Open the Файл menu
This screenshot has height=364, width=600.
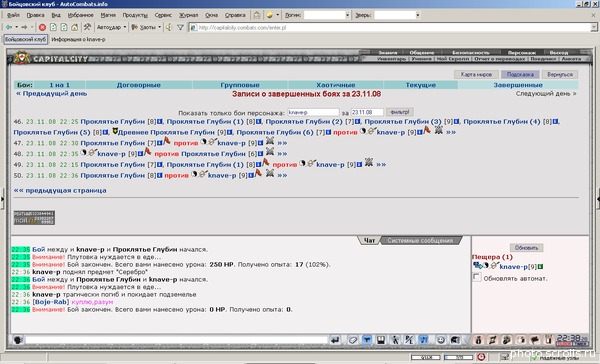13,15
